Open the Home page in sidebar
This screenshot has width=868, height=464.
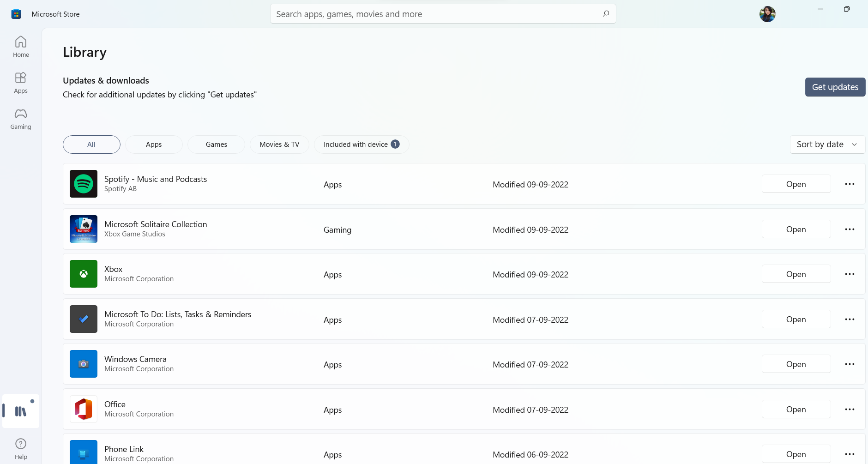[x=21, y=47]
